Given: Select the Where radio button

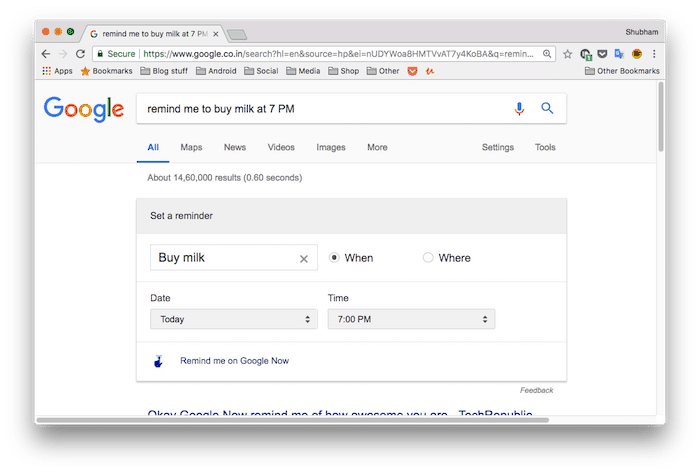Looking at the screenshot, I should click(428, 258).
